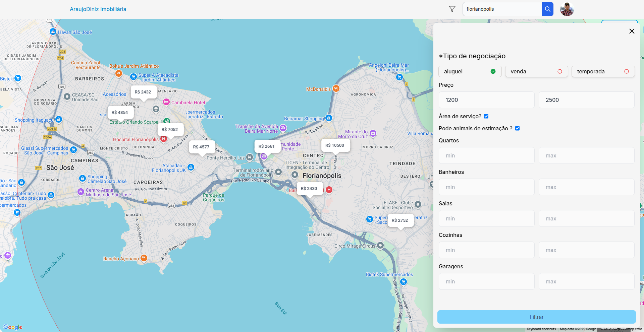The height and width of the screenshot is (332, 644).
Task: Open the AraujoDiniz Imobiliária home link
Action: pos(98,9)
